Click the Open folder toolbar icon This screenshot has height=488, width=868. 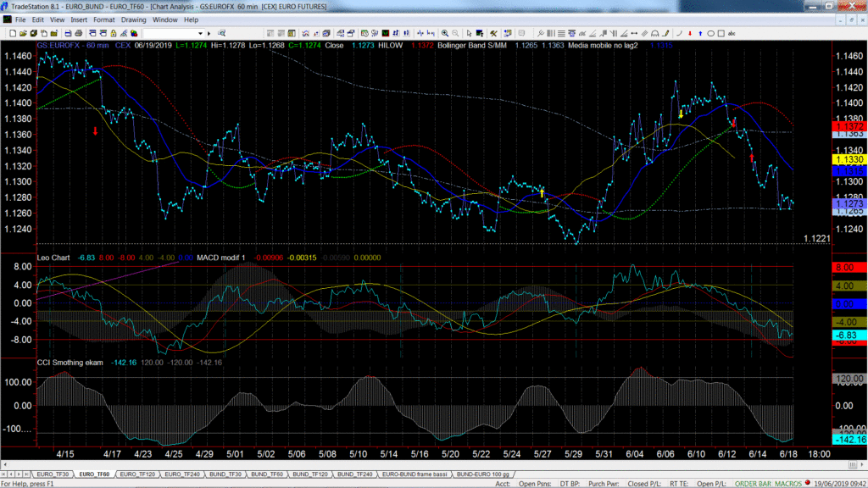(23, 33)
